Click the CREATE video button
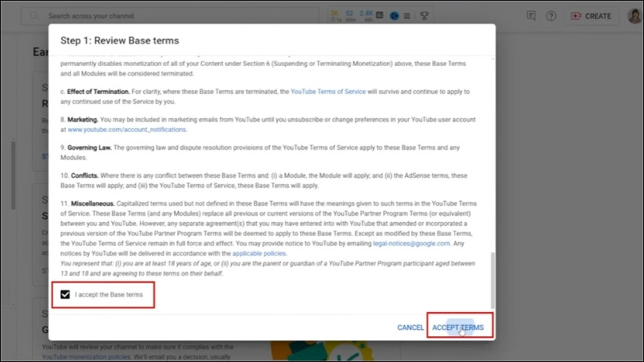Viewport: 644px width, 362px height. [590, 16]
